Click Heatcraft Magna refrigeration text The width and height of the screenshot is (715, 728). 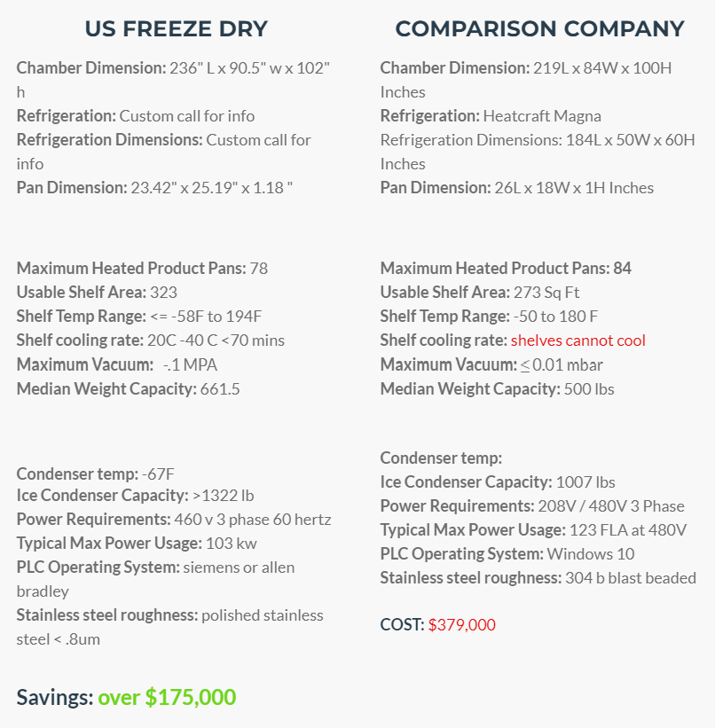(542, 116)
